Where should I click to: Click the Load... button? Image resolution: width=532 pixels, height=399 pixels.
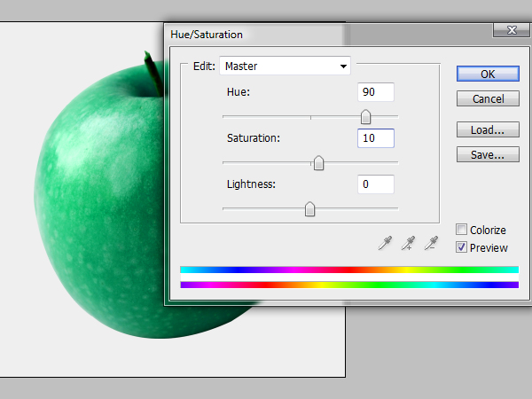coord(488,129)
